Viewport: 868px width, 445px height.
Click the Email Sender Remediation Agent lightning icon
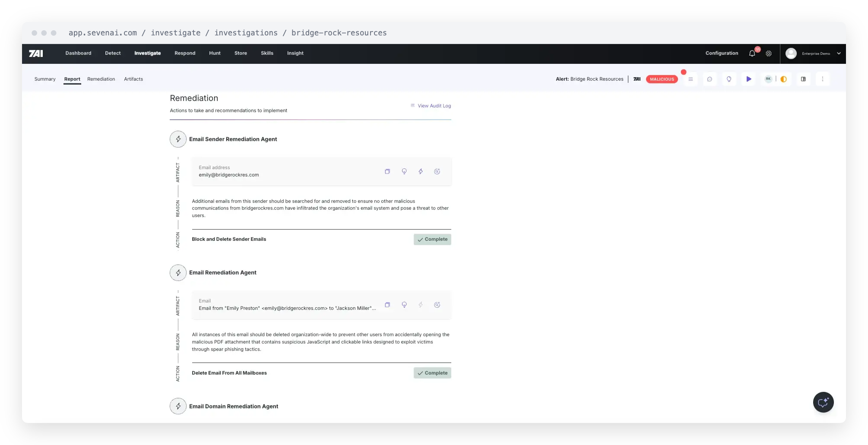click(178, 139)
